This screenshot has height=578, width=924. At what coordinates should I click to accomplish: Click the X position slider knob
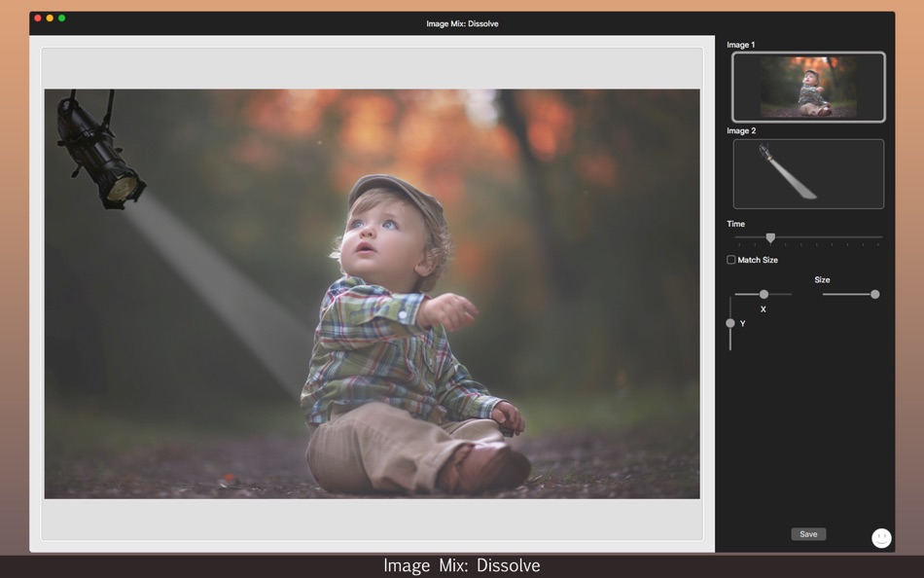tap(764, 294)
